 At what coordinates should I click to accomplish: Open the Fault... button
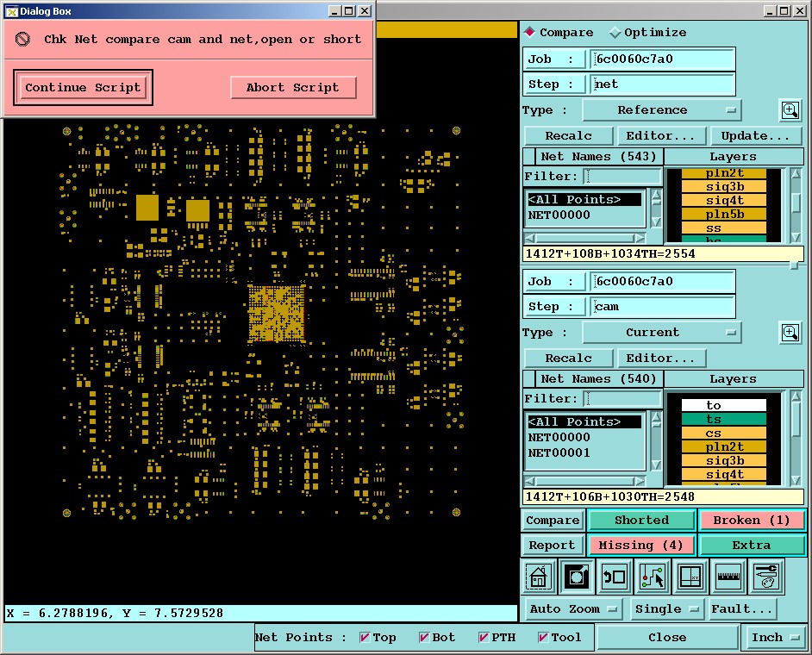point(742,609)
